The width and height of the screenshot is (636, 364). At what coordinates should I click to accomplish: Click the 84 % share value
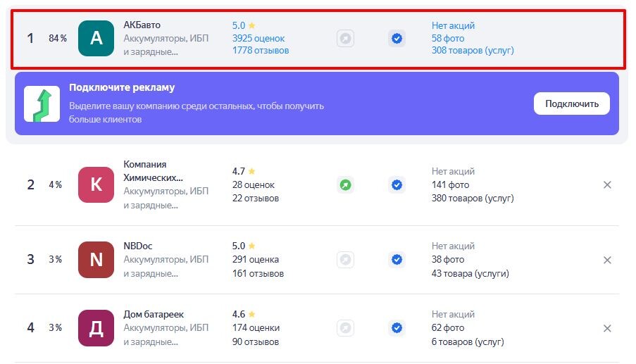coord(58,38)
